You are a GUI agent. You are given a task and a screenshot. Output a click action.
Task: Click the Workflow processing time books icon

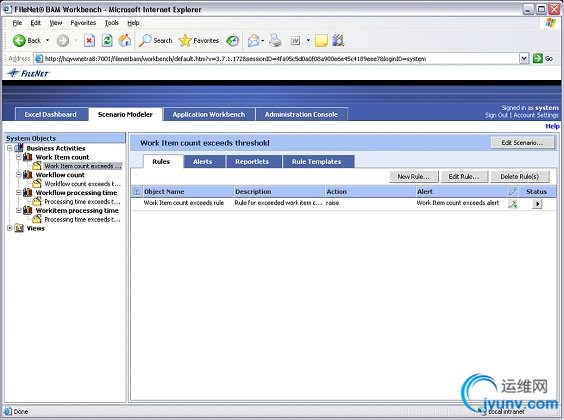click(x=28, y=192)
